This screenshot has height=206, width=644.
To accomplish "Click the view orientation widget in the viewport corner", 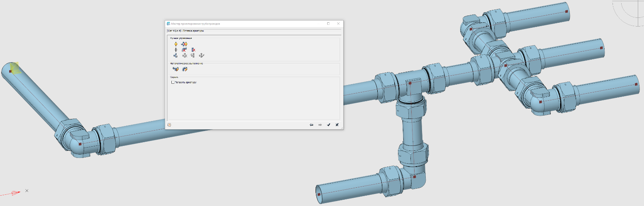I will [x=630, y=12].
